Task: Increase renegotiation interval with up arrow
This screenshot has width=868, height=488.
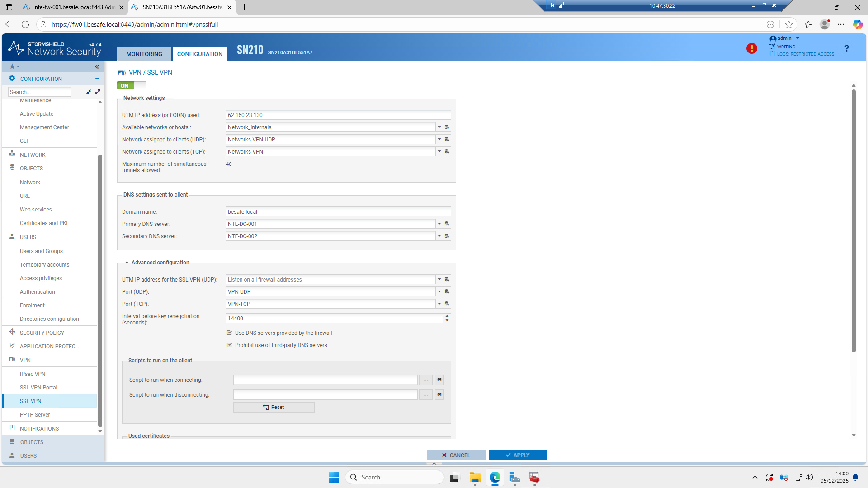Action: (x=447, y=316)
